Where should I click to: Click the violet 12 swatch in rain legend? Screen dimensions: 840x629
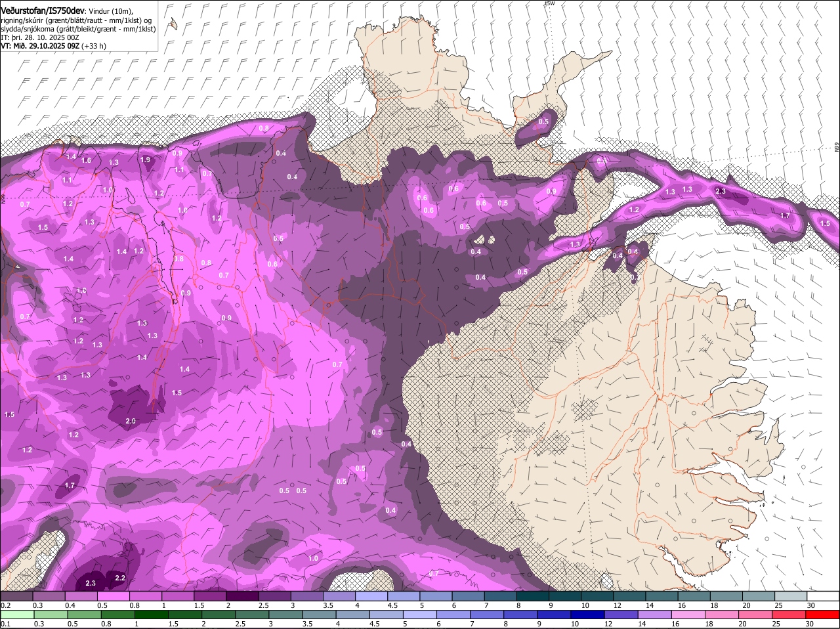click(621, 615)
